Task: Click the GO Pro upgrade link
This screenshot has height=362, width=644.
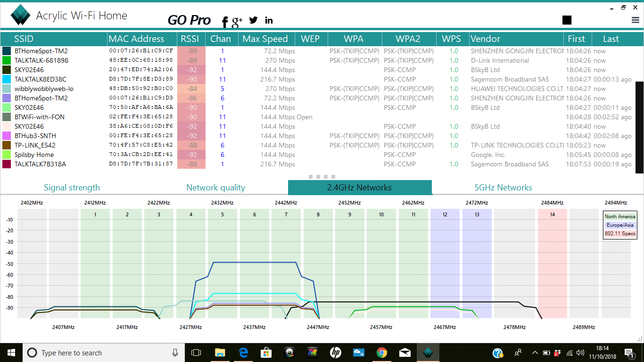Action: pyautogui.click(x=189, y=20)
